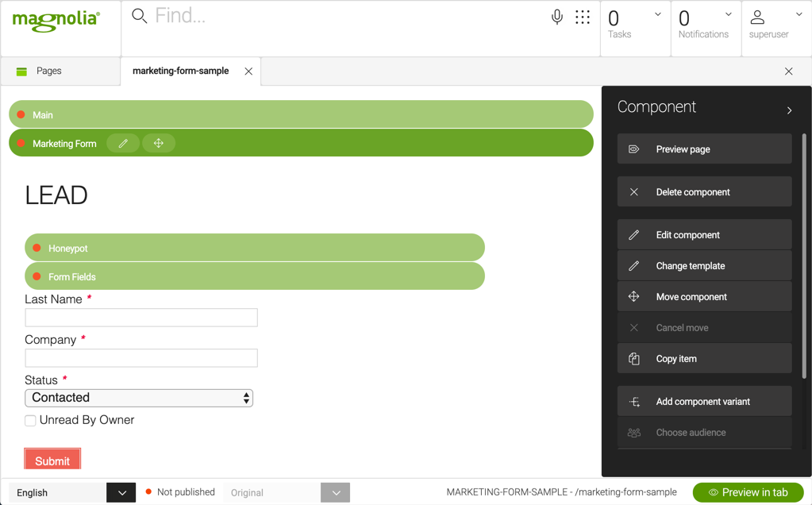Screen dimensions: 812x505
Task: Collapse the Component panel chevron
Action: coord(789,110)
